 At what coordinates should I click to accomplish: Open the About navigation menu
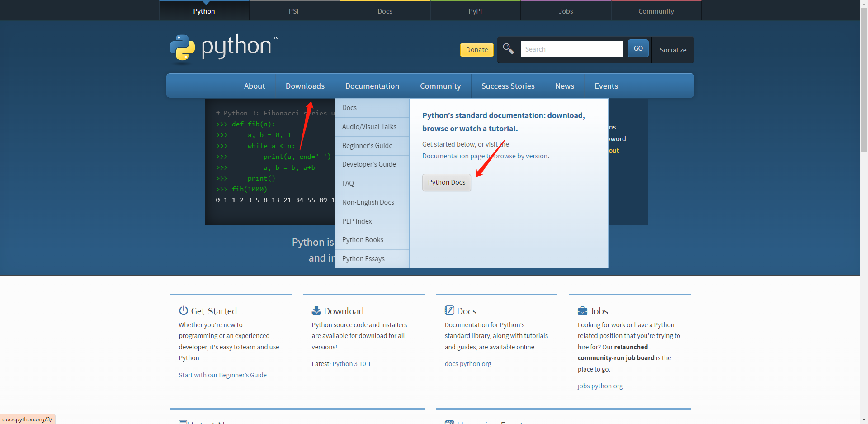[x=255, y=86]
